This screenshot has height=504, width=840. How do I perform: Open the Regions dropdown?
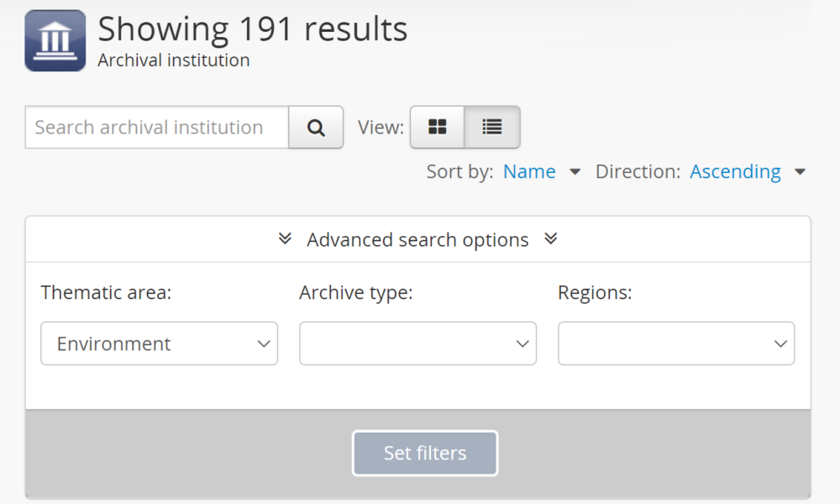click(676, 344)
